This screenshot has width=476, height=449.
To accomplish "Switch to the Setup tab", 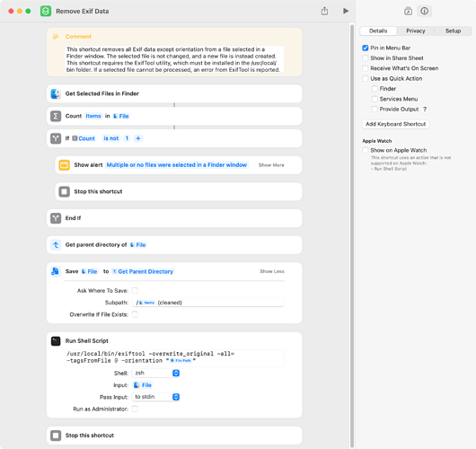I will coord(453,31).
